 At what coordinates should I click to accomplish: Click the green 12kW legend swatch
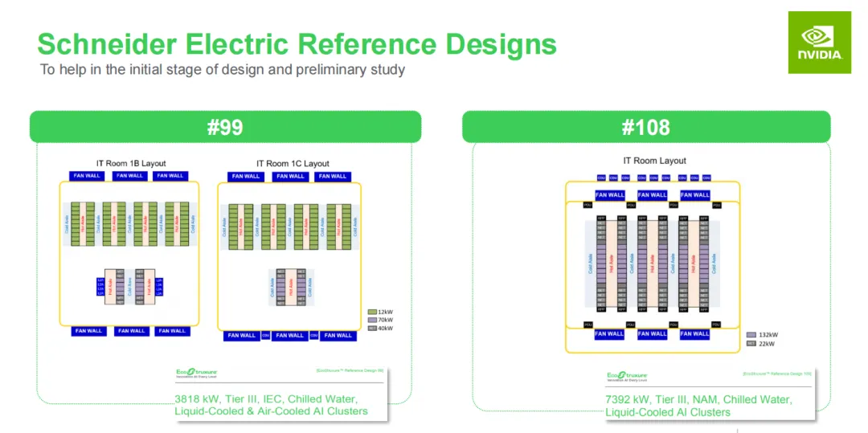pyautogui.click(x=372, y=312)
